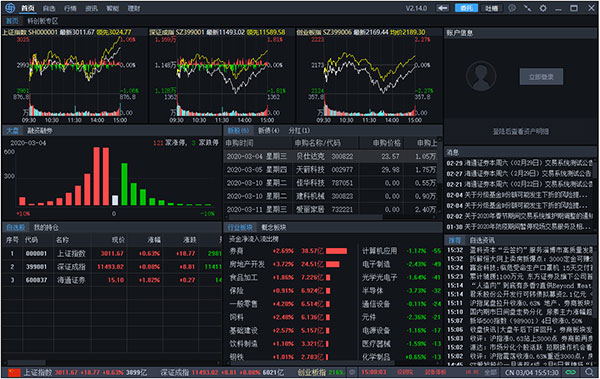Open the 首页 main menu
The width and height of the screenshot is (600, 379).
click(x=28, y=8)
